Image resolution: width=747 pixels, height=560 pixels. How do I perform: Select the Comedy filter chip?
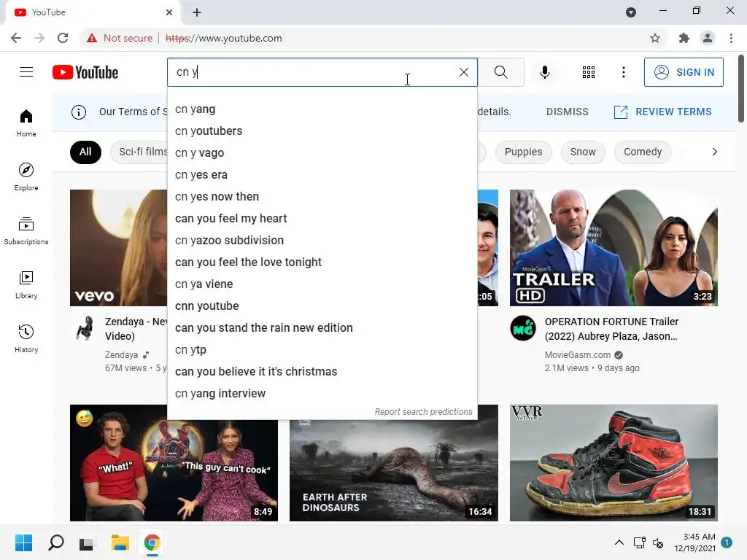point(643,152)
